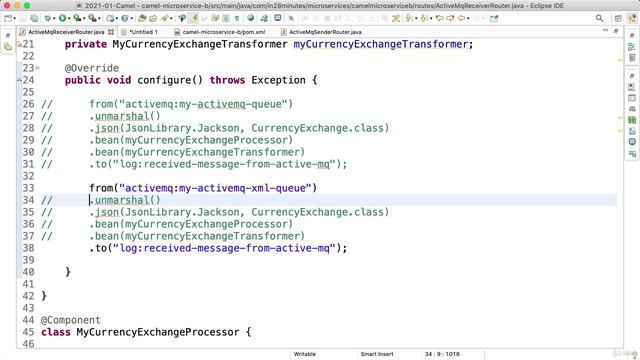Click the New file wizard toolbar icon
This screenshot has width=640, height=360.
8,18
